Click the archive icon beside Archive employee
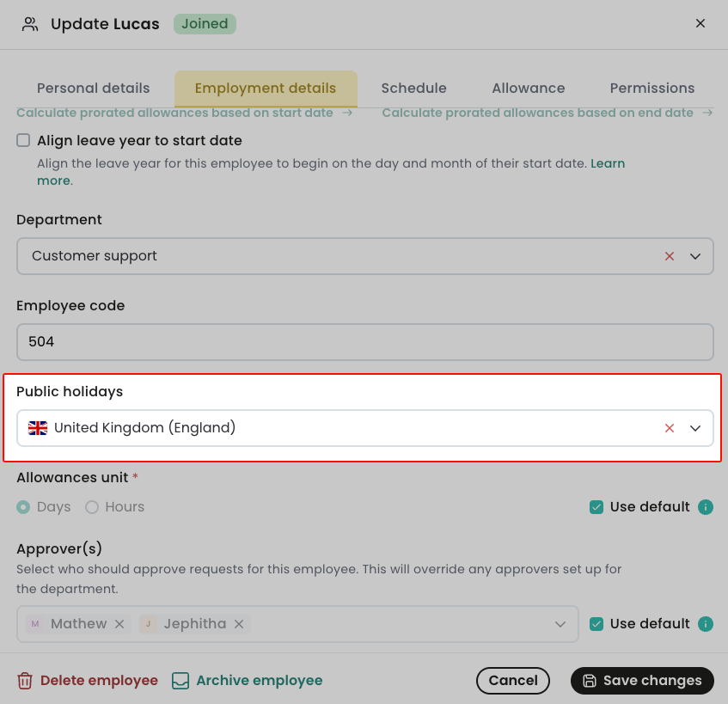Viewport: 728px width, 704px height. pos(180,680)
